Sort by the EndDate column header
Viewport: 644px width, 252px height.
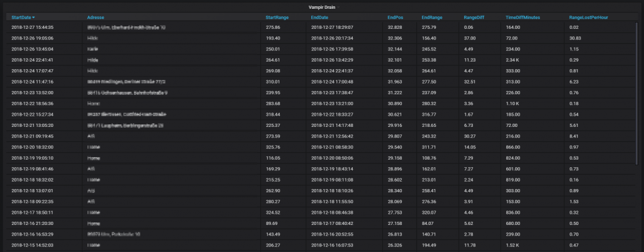[x=320, y=18]
